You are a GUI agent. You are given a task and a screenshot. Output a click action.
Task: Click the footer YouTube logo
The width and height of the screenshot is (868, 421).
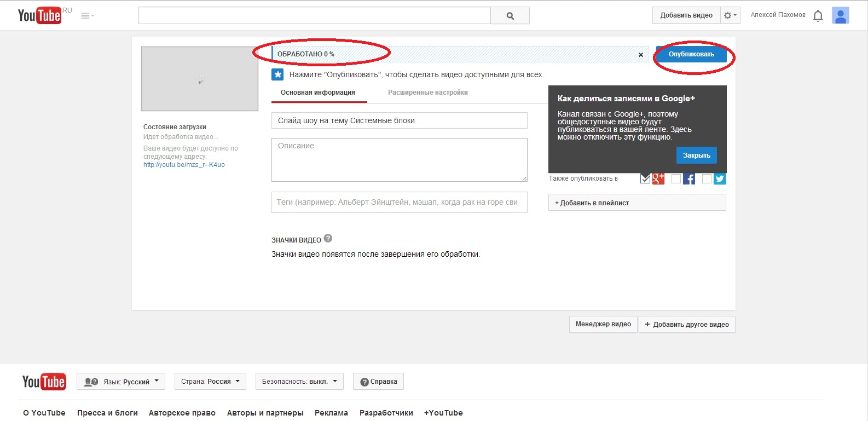pyautogui.click(x=44, y=382)
